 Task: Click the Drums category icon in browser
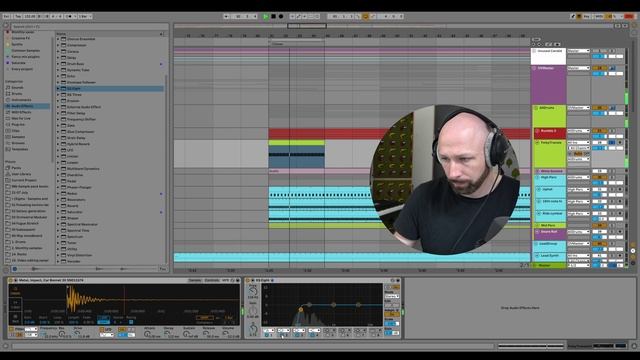8,93
